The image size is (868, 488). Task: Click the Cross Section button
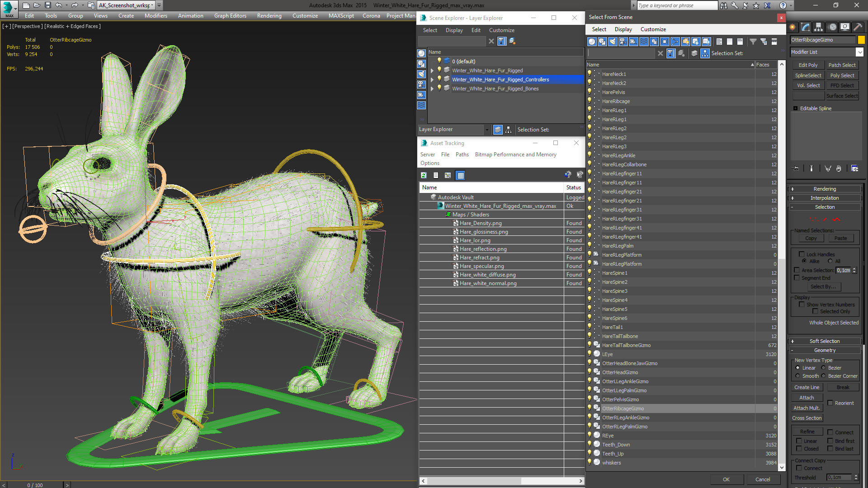click(x=807, y=418)
